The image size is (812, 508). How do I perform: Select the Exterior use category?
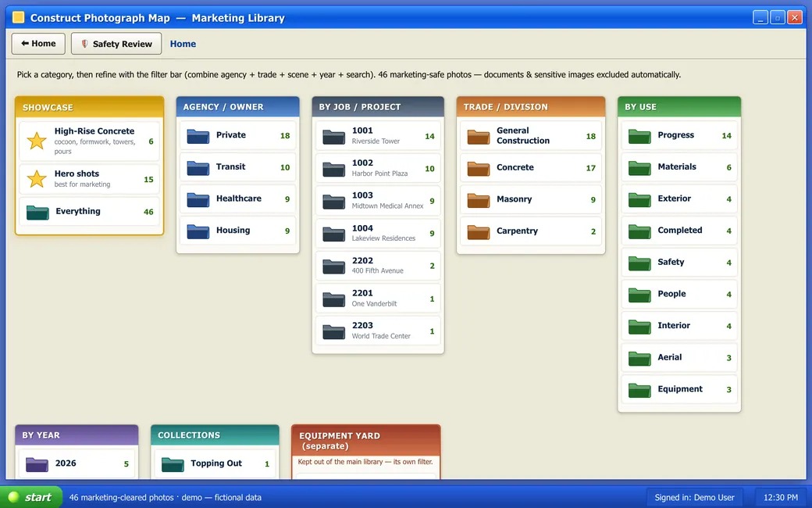click(679, 199)
